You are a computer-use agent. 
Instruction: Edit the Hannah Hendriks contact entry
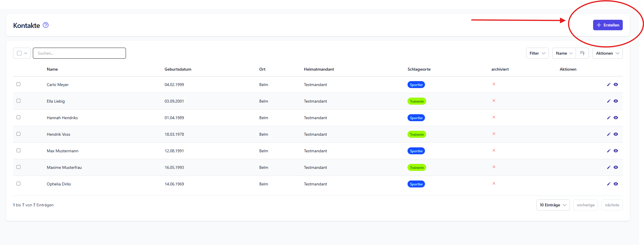609,118
